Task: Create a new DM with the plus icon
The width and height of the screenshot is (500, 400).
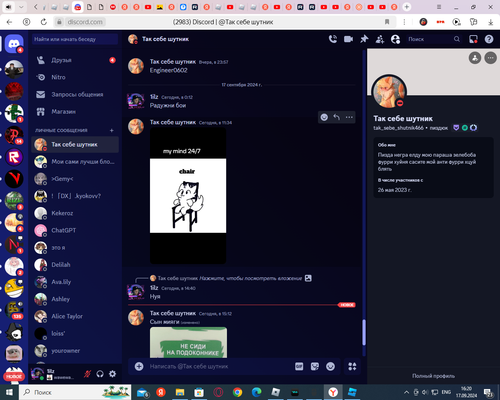Action: 112,130
